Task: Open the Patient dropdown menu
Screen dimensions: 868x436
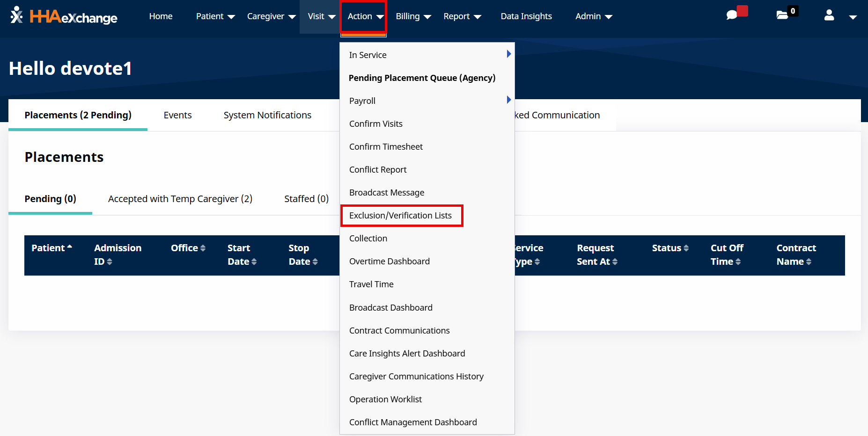Action: tap(215, 16)
